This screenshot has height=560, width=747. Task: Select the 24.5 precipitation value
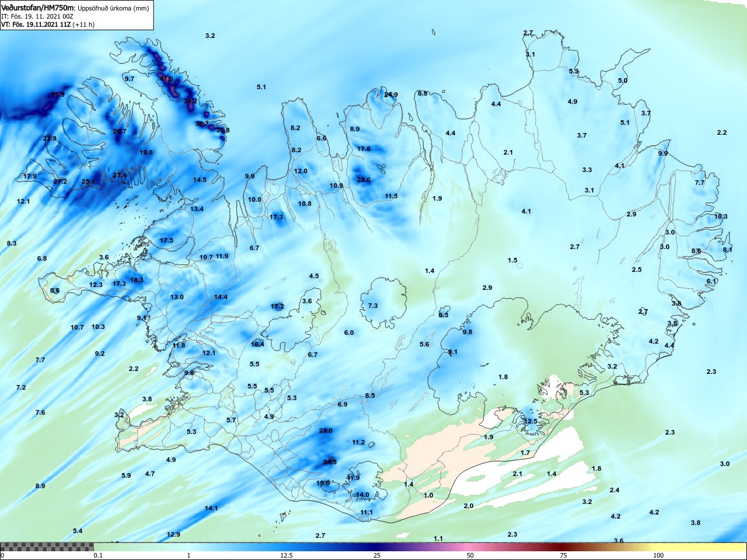pyautogui.click(x=330, y=462)
